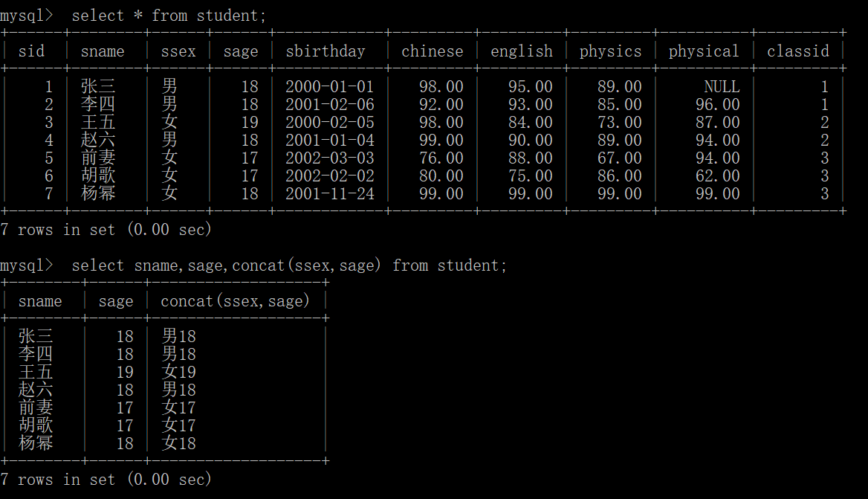Click the sbirthday column header
Screen dimensions: 868x499
[325, 51]
